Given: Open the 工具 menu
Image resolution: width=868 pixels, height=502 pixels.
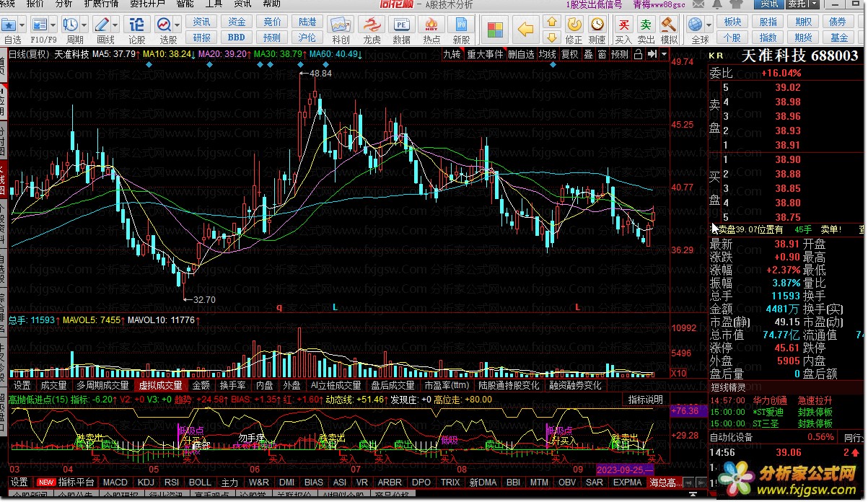Looking at the screenshot, I should (214, 4).
